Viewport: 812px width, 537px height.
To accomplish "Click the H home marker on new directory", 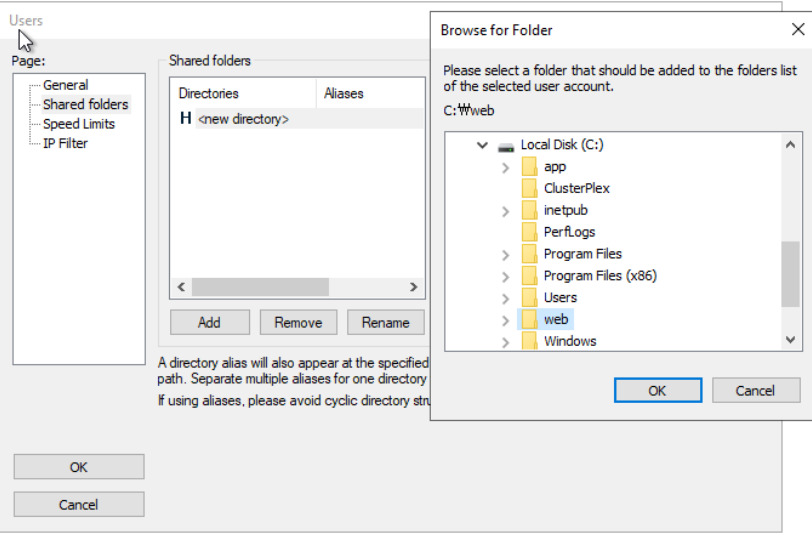I will (x=185, y=119).
